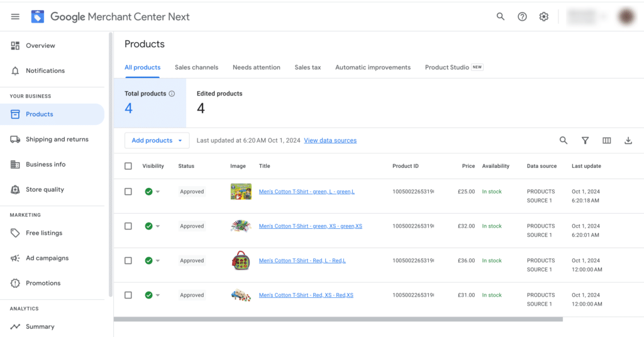
Task: Open settings gear icon
Action: pyautogui.click(x=544, y=17)
